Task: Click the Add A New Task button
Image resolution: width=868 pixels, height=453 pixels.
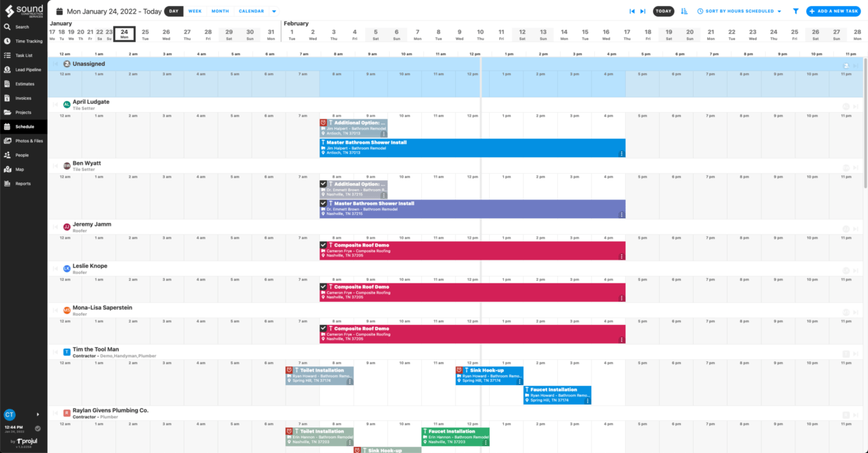Action: coord(832,11)
